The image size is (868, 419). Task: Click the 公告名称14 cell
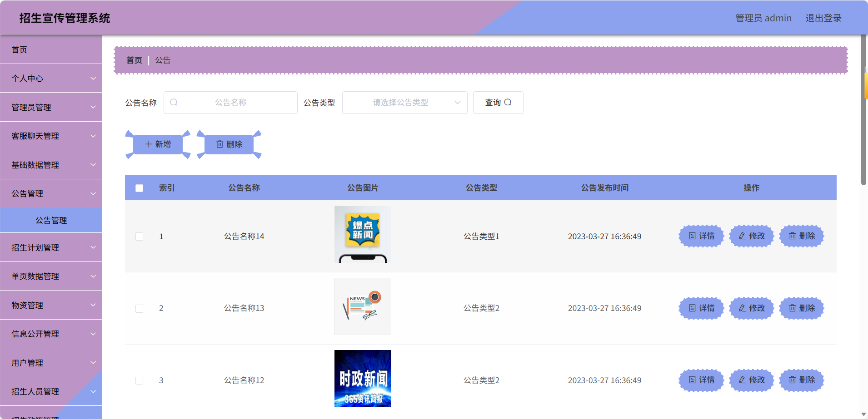(244, 237)
